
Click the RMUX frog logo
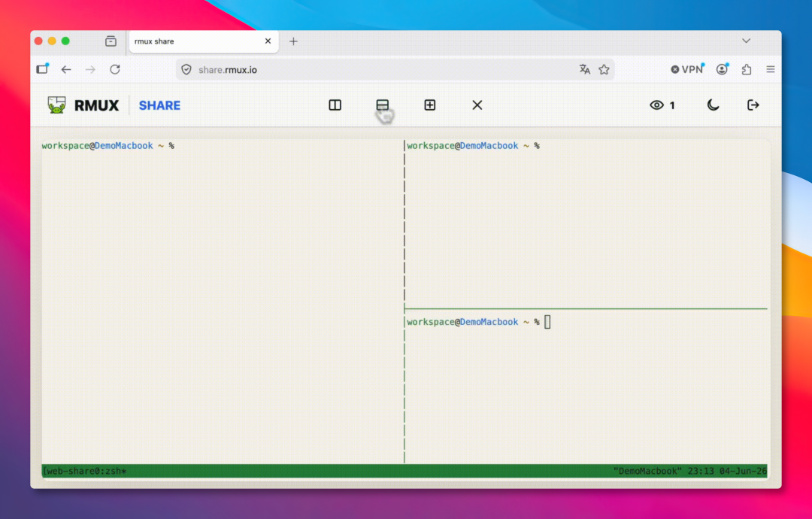56,105
